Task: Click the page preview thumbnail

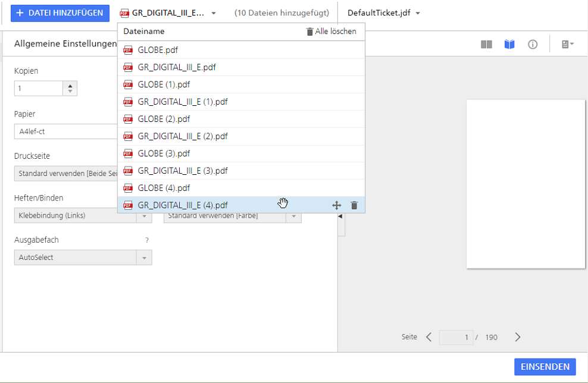Action: [x=526, y=184]
